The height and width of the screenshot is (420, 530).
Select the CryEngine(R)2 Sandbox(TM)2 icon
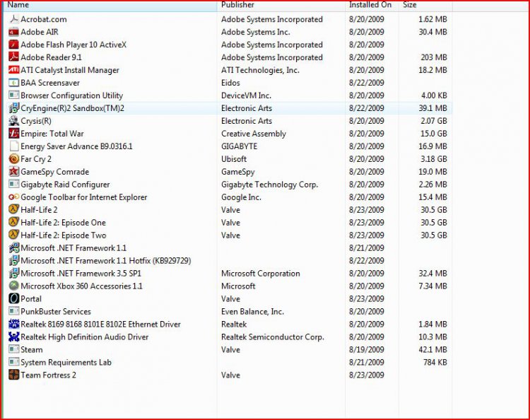[x=14, y=108]
